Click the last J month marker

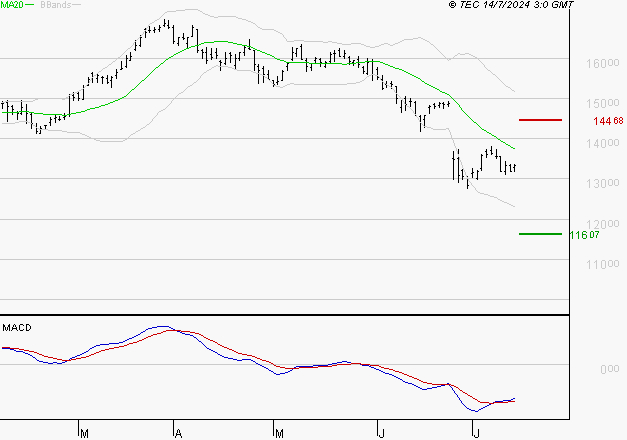pos(476,433)
